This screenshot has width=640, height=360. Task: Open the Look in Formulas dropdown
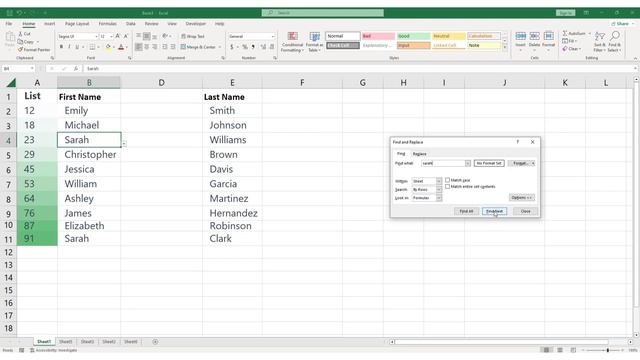439,198
